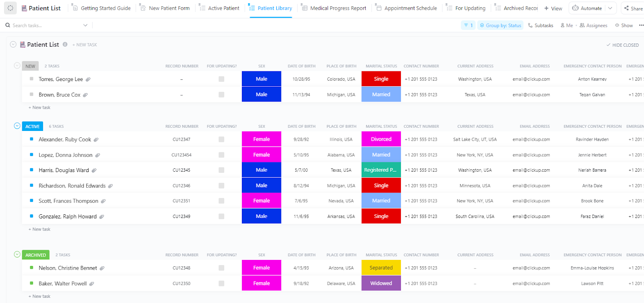Click the info icon next to Patient List heading
Viewport: 644px width, 303px height.
(65, 44)
